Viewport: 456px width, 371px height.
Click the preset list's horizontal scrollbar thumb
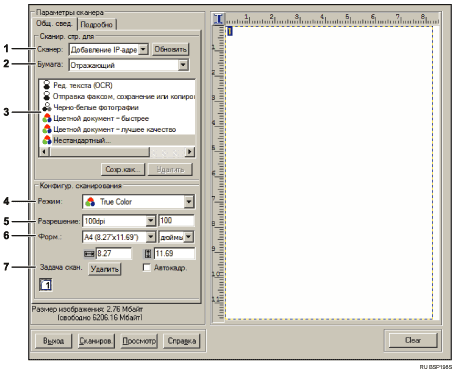click(x=100, y=152)
